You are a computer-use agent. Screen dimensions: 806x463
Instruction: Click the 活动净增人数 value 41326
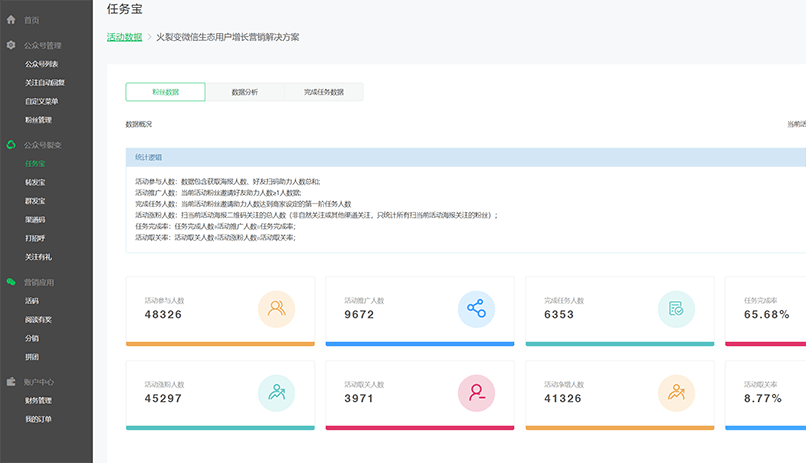[x=563, y=398]
